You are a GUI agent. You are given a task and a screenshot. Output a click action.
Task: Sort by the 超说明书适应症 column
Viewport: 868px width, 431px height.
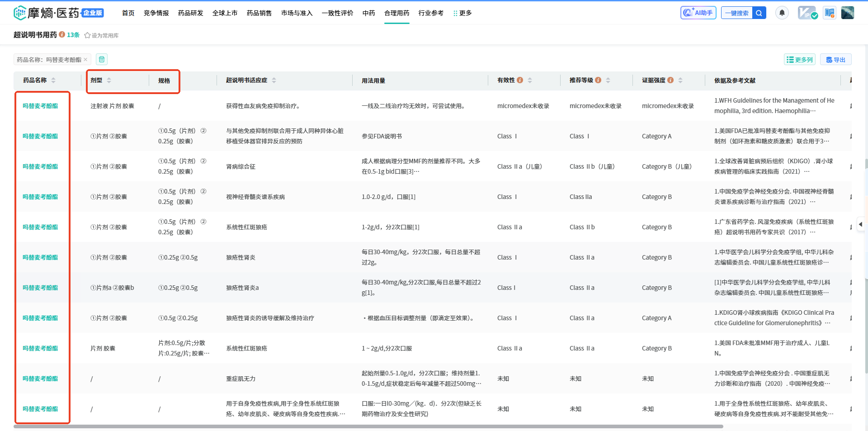274,80
